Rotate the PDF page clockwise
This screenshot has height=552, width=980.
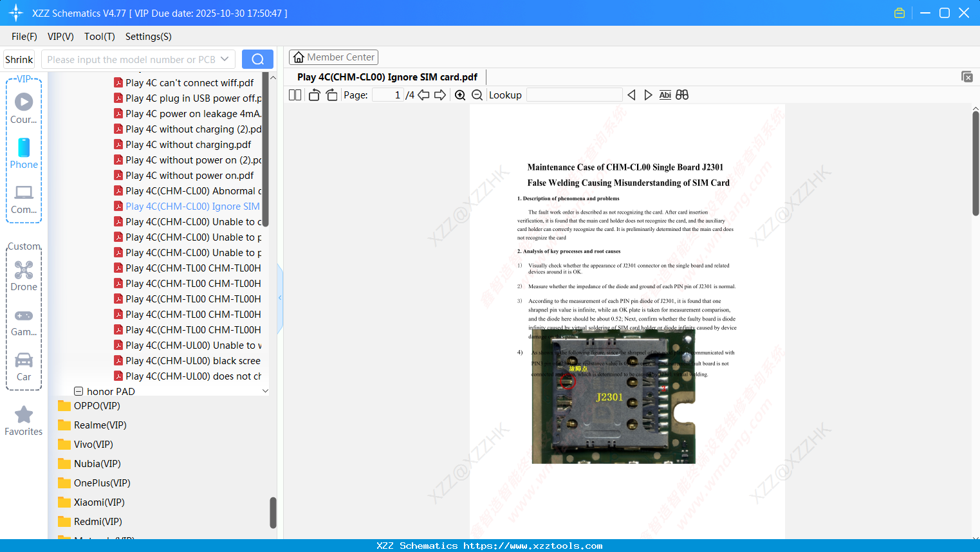pyautogui.click(x=331, y=95)
